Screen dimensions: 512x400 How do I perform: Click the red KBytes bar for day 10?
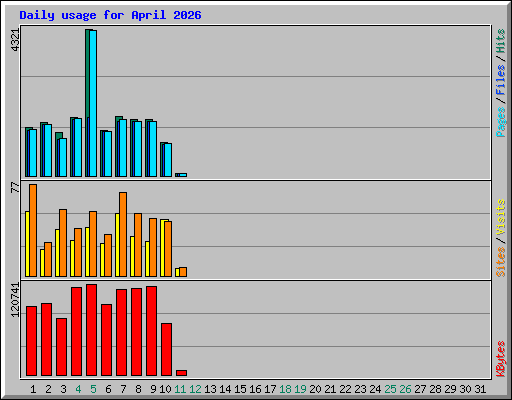point(166,349)
